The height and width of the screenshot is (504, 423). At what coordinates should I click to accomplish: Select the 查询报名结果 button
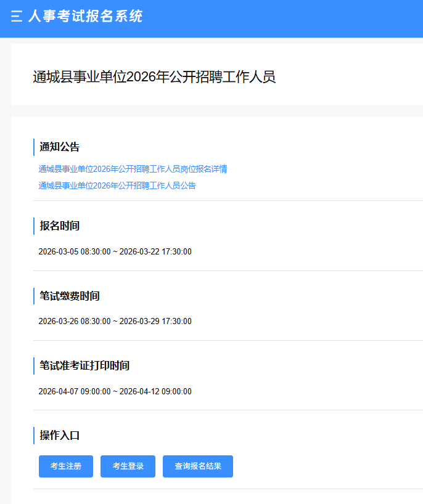pyautogui.click(x=197, y=466)
